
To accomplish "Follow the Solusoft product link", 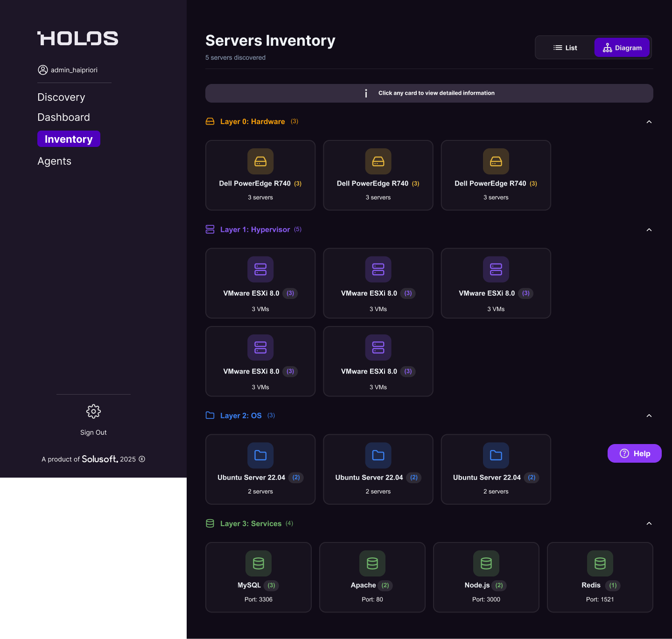I will click(100, 459).
